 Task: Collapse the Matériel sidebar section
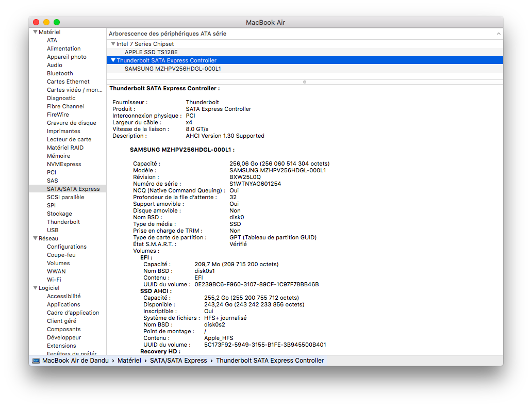35,32
